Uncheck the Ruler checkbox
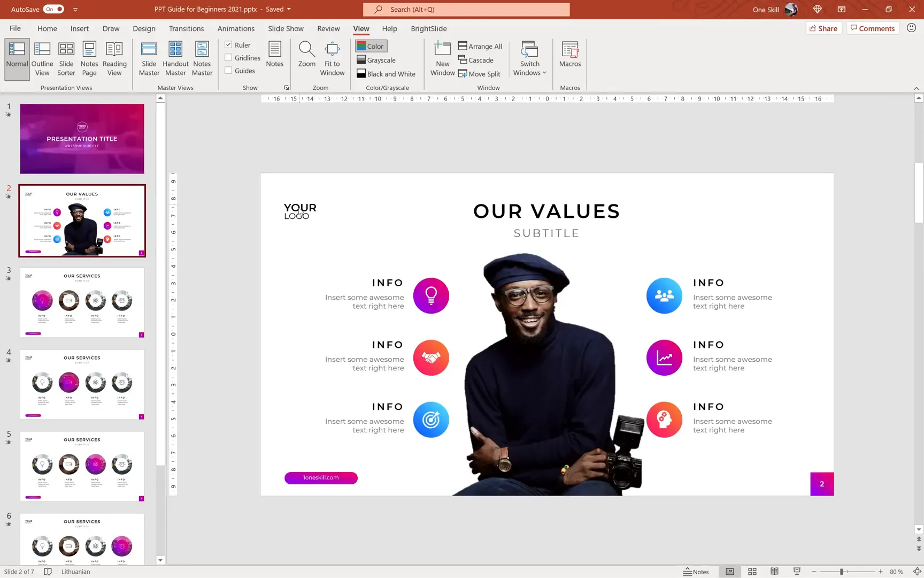924x578 pixels. (x=228, y=45)
